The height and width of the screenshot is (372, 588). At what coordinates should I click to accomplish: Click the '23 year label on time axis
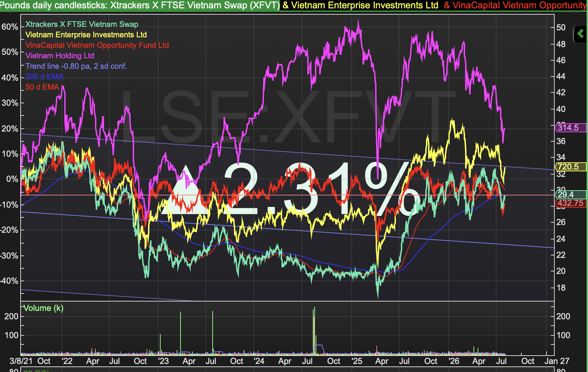pos(163,361)
